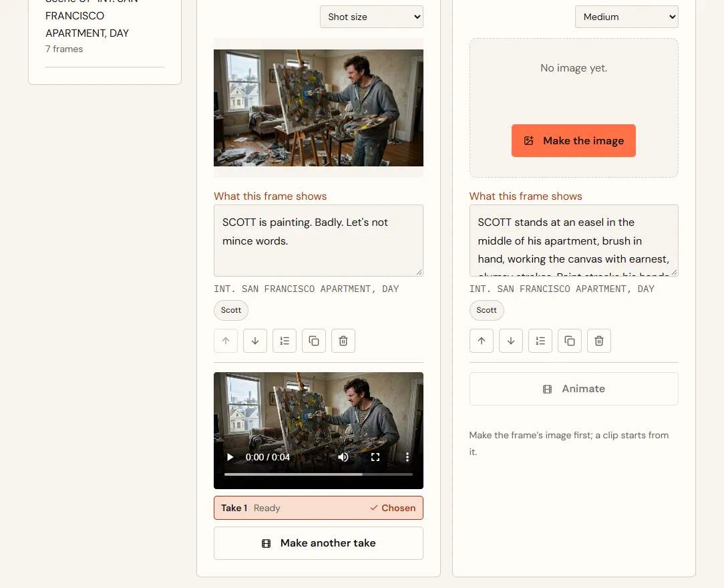Seek along the video progress bar

[319, 474]
